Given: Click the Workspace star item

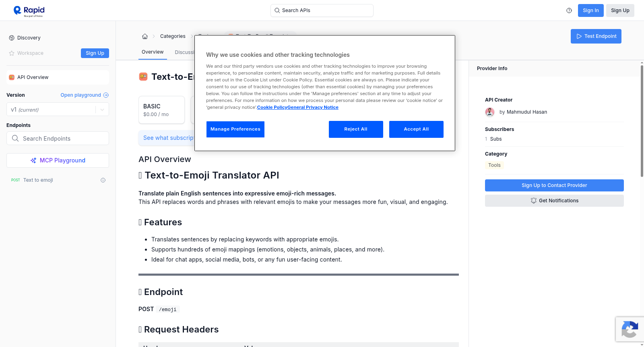Looking at the screenshot, I should click(x=26, y=53).
